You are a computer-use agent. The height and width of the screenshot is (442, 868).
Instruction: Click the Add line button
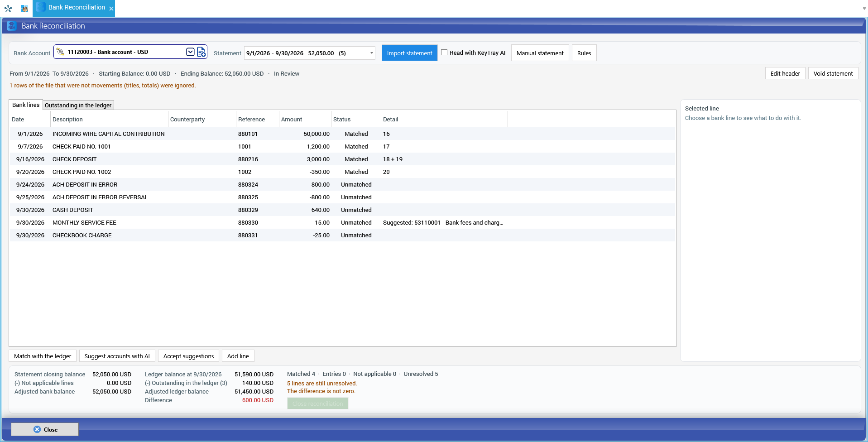click(238, 356)
